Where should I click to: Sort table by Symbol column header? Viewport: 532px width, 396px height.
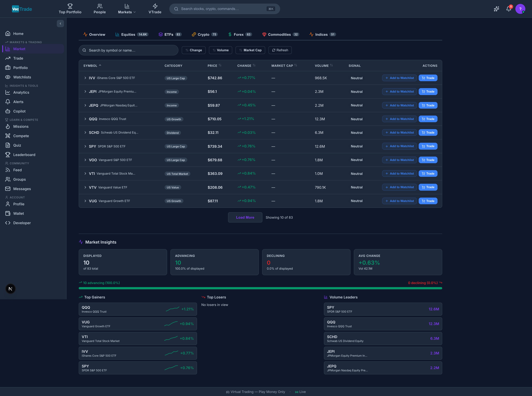tap(92, 65)
